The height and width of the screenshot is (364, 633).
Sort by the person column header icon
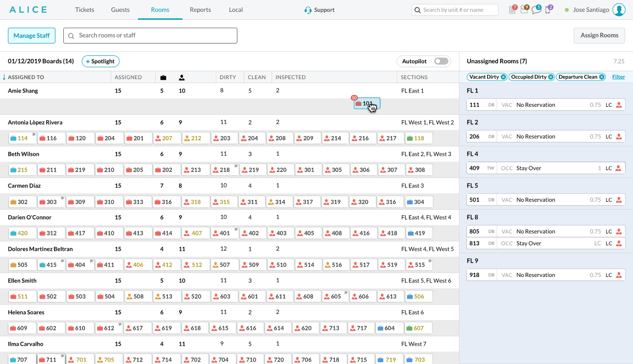182,78
